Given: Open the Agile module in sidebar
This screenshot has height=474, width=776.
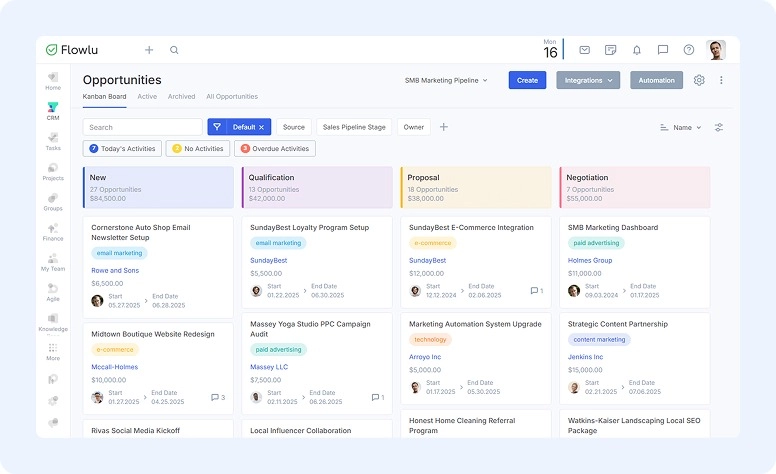Looking at the screenshot, I should 53,292.
